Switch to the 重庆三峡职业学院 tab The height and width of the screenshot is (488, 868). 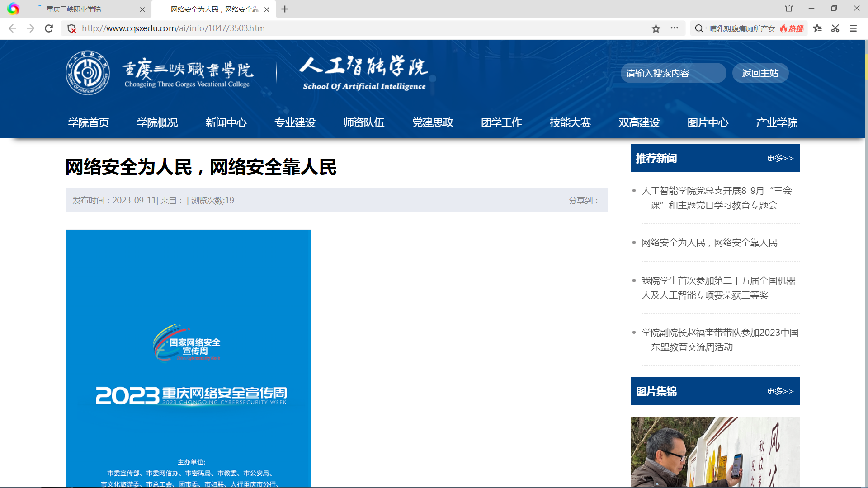pyautogui.click(x=74, y=9)
